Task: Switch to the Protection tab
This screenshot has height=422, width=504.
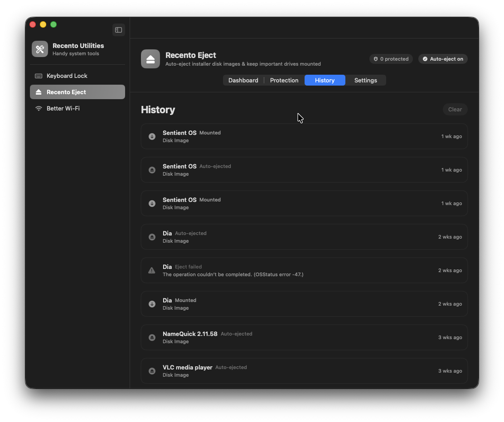Action: (x=284, y=80)
